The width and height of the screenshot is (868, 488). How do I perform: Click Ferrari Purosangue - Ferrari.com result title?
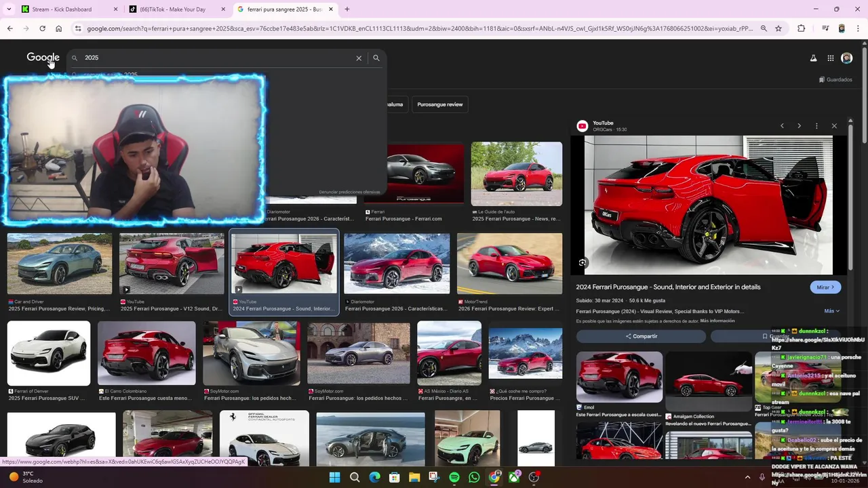point(403,219)
